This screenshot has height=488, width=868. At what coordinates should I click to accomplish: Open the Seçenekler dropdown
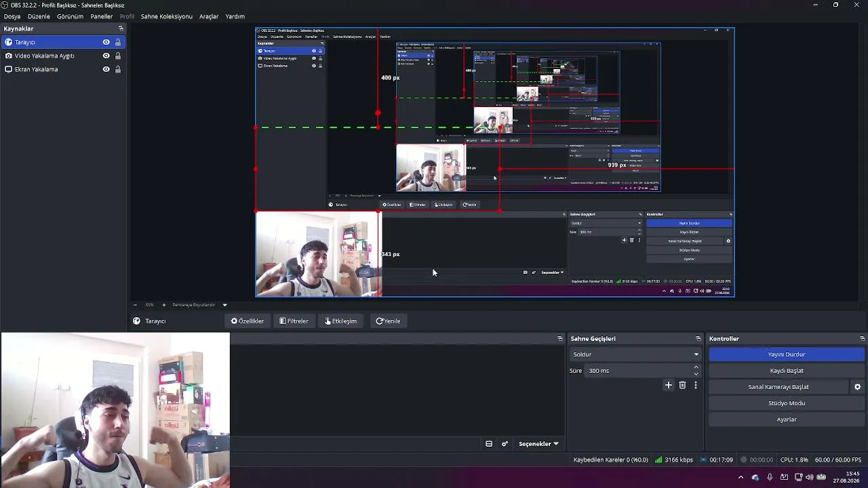[538, 444]
